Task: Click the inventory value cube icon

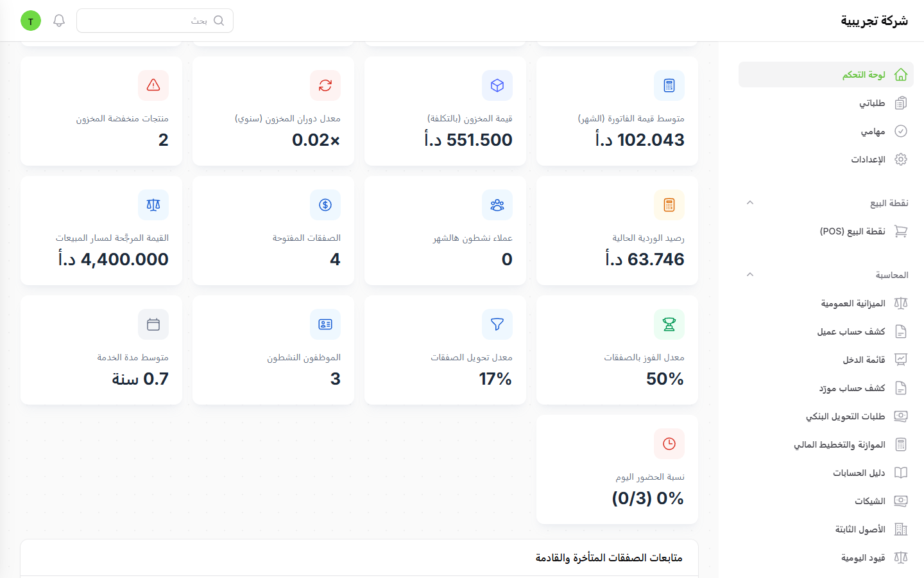Action: 497,85
